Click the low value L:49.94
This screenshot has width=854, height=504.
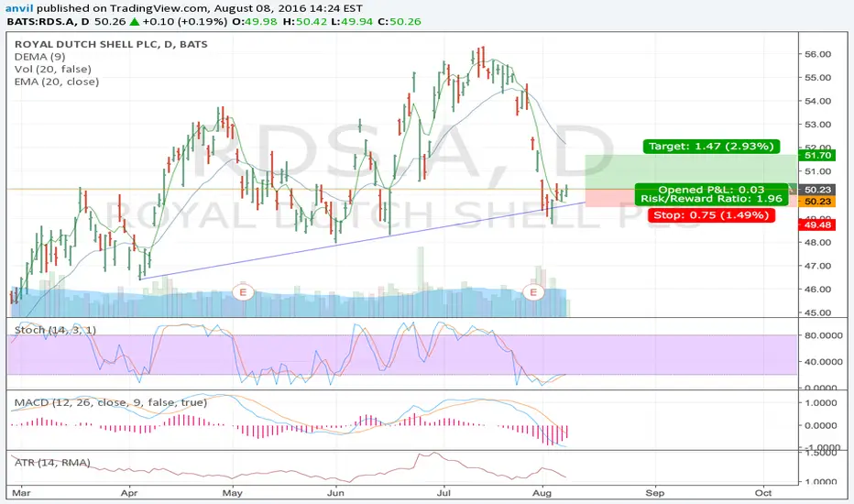click(x=353, y=22)
